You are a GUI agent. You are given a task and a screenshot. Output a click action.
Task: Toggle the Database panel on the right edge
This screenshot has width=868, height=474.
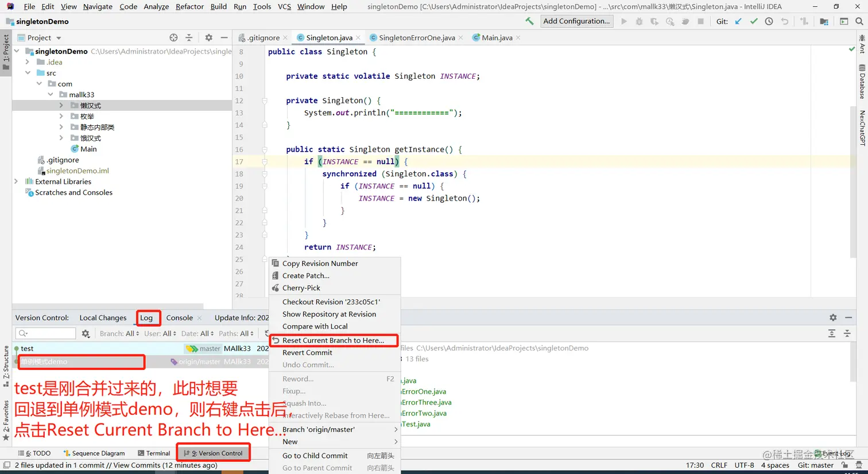(x=864, y=83)
